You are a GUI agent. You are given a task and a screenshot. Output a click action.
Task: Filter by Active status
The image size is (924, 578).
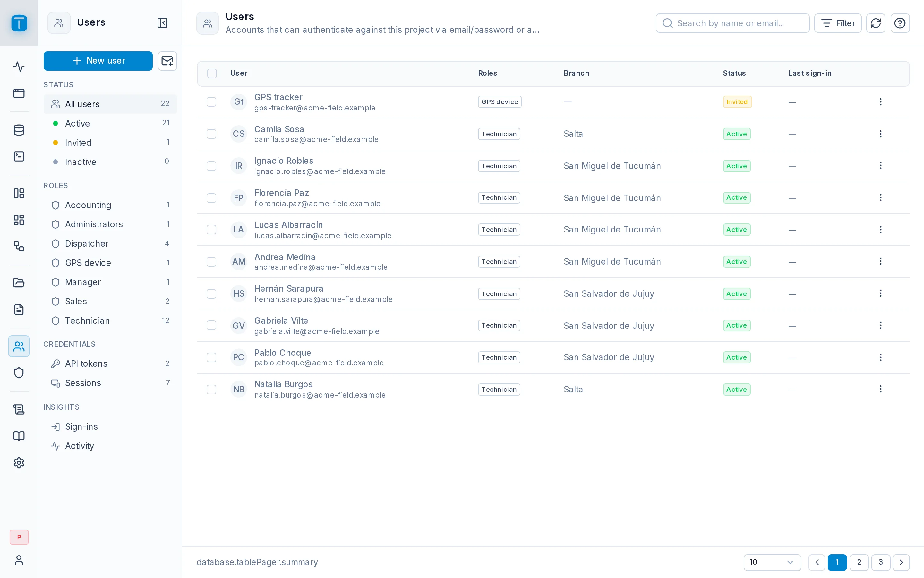tap(110, 124)
